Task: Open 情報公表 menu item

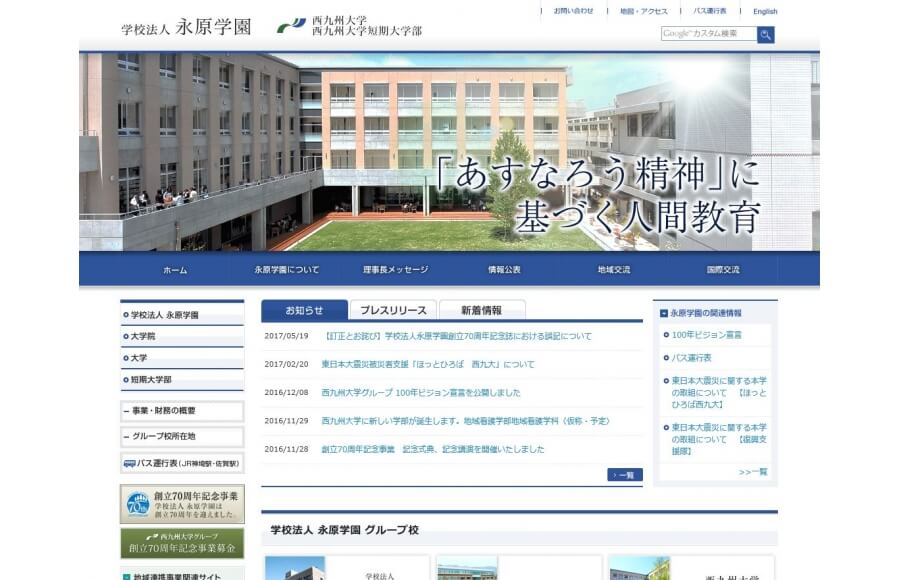Action: (505, 269)
